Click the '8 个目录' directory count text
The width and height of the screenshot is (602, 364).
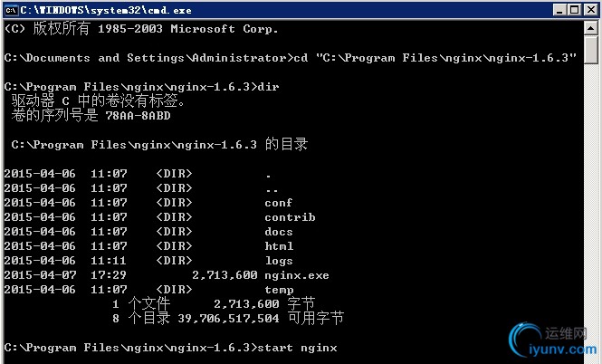tap(141, 319)
